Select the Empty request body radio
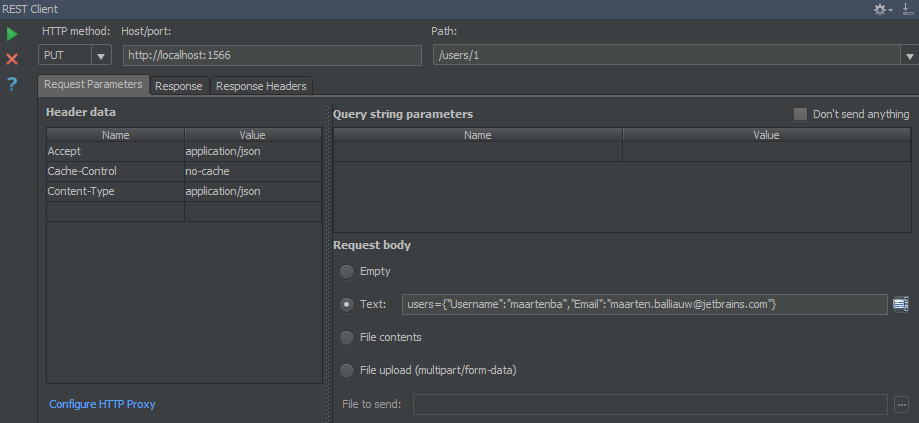 pos(347,272)
